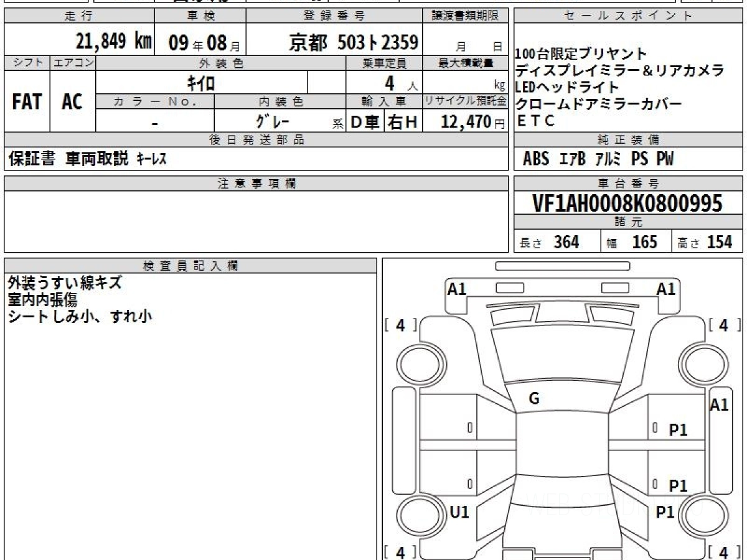
Task: Select the 保証書 text in deferred parts
Action: pyautogui.click(x=32, y=159)
